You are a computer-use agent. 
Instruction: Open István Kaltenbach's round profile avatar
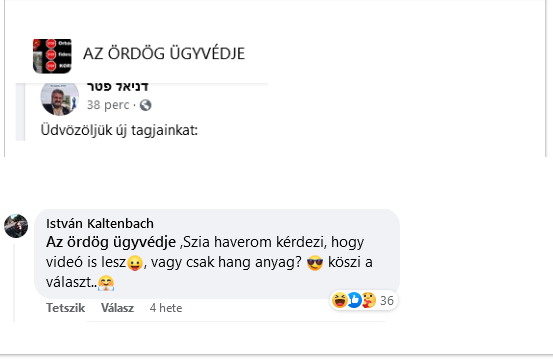click(16, 226)
